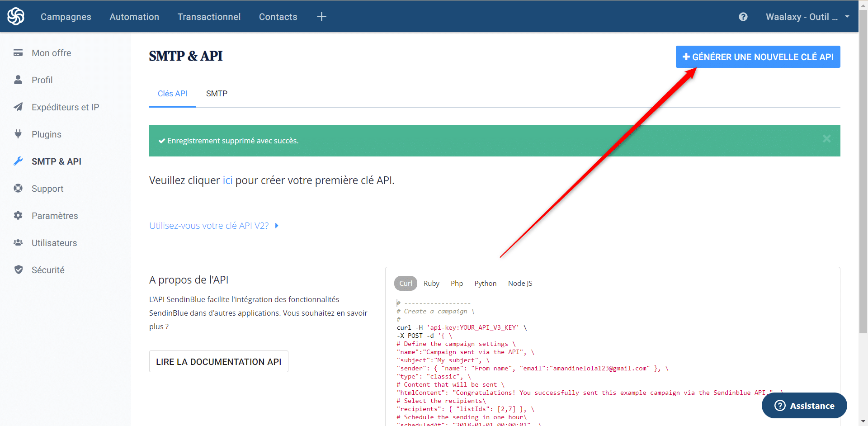The width and height of the screenshot is (868, 426).
Task: Click the curl api-key code line
Action: (x=462, y=327)
